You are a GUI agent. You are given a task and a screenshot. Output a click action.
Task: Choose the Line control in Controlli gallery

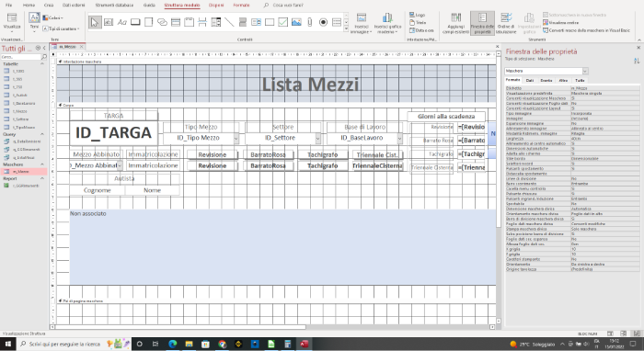[229, 22]
